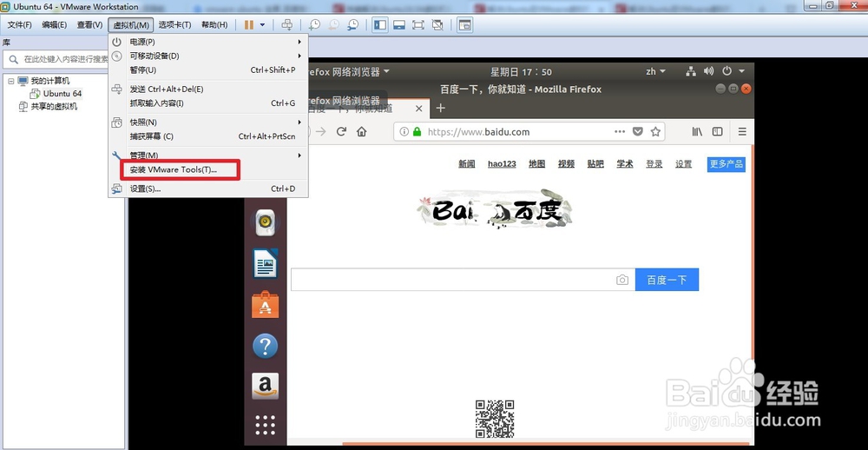Click the Firefox forward arrow
The height and width of the screenshot is (450, 868).
click(320, 132)
